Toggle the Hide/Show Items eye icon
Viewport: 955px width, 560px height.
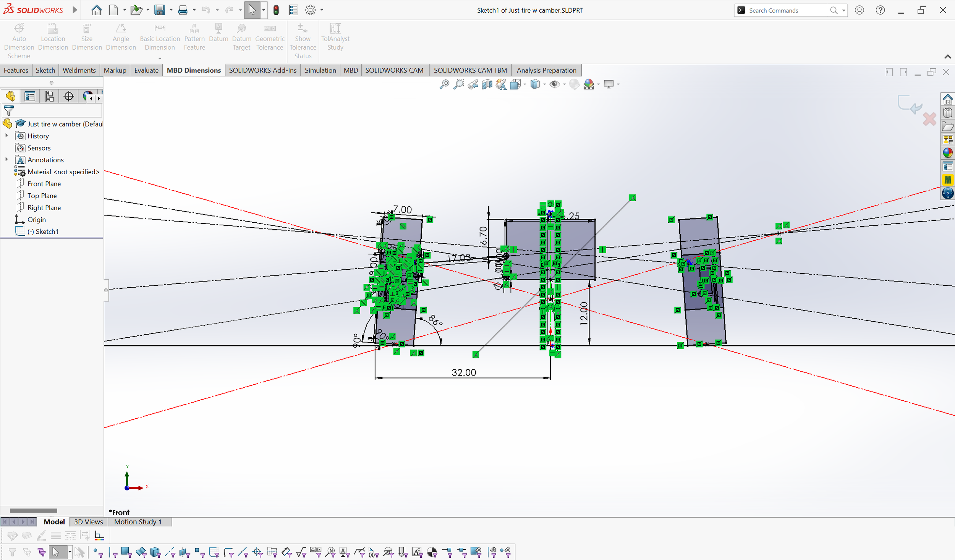554,84
